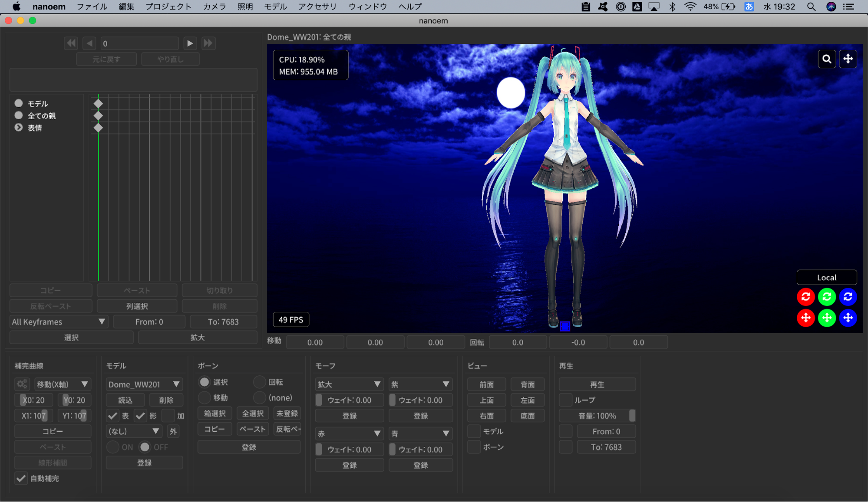Open the ファイル menu
The width and height of the screenshot is (868, 502).
[x=92, y=7]
